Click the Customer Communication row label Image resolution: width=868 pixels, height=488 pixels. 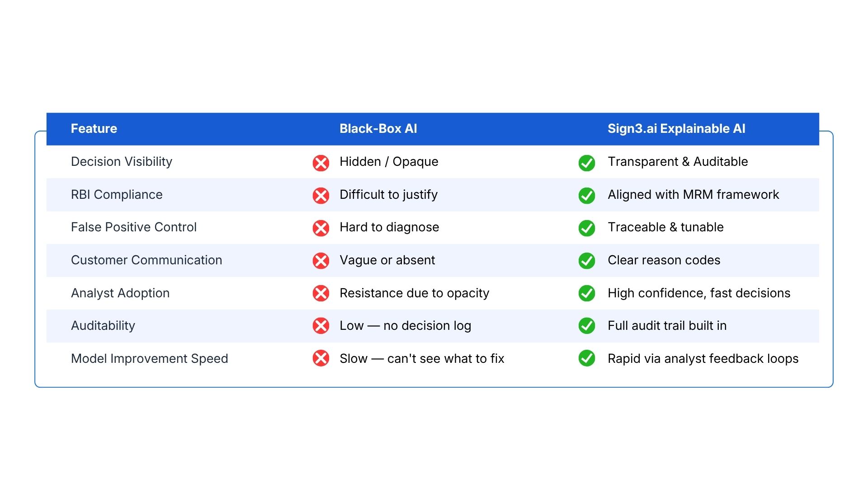pos(146,260)
